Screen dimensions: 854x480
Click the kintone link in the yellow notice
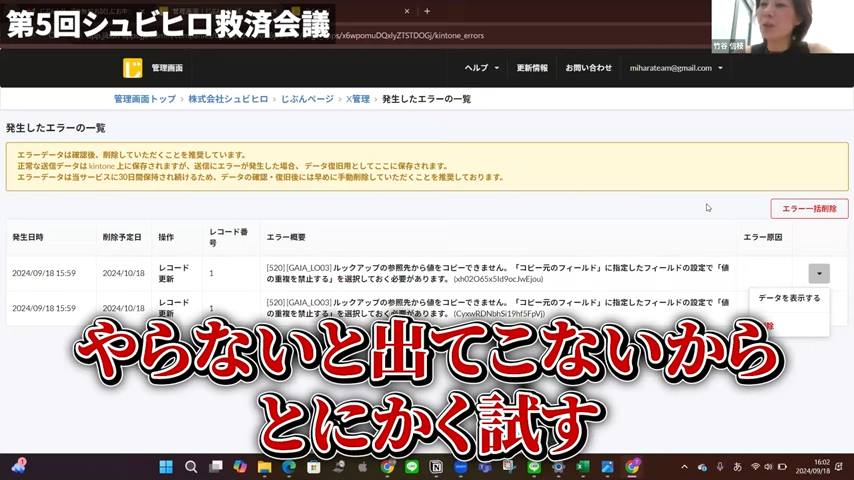tap(102, 166)
